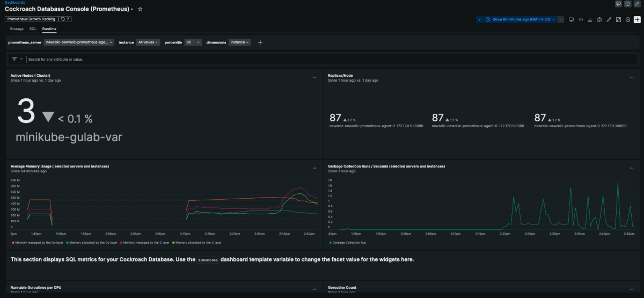Open the percentile 95 dropdown
The height and width of the screenshot is (298, 644).
tap(193, 42)
